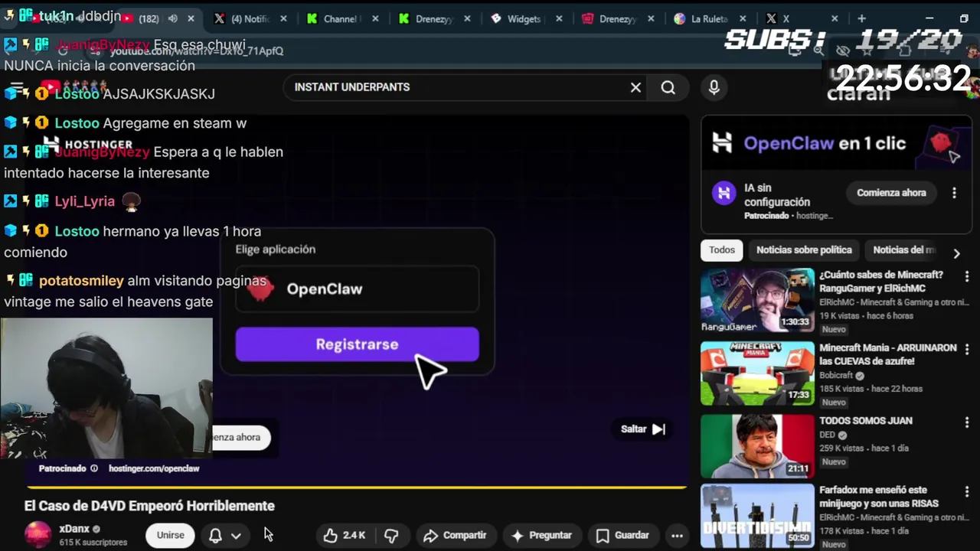Join the channel with Unirse
Viewport: 980px width, 551px height.
tap(170, 535)
